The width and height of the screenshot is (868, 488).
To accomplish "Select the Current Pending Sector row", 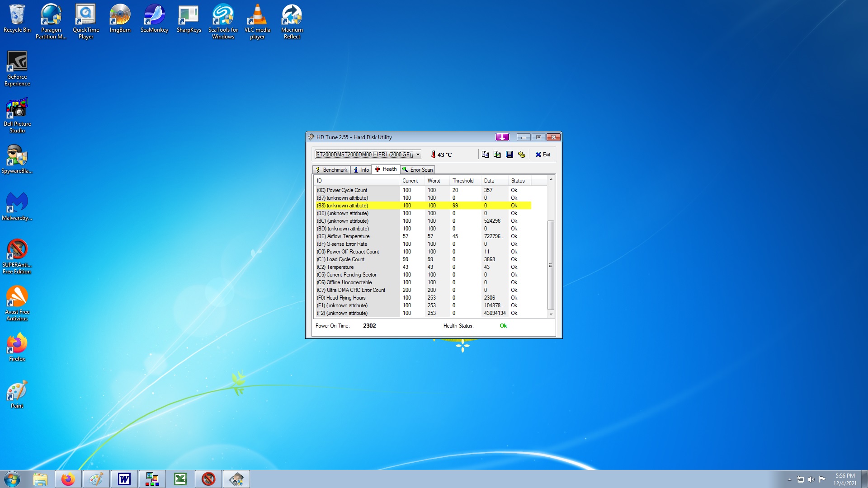I will 423,275.
